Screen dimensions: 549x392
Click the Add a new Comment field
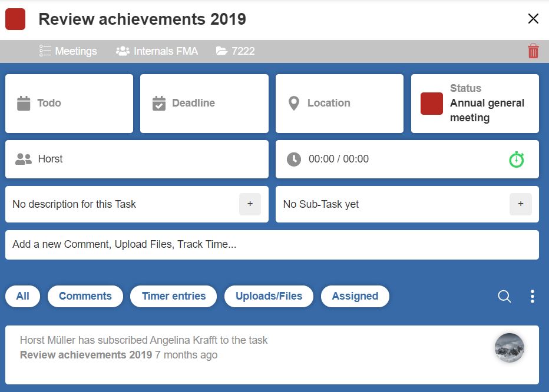(272, 245)
